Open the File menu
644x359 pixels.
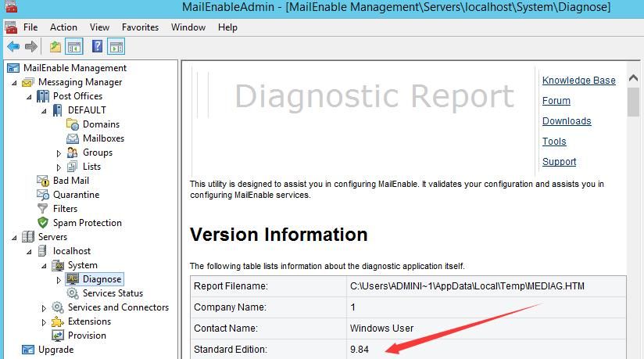(x=30, y=27)
